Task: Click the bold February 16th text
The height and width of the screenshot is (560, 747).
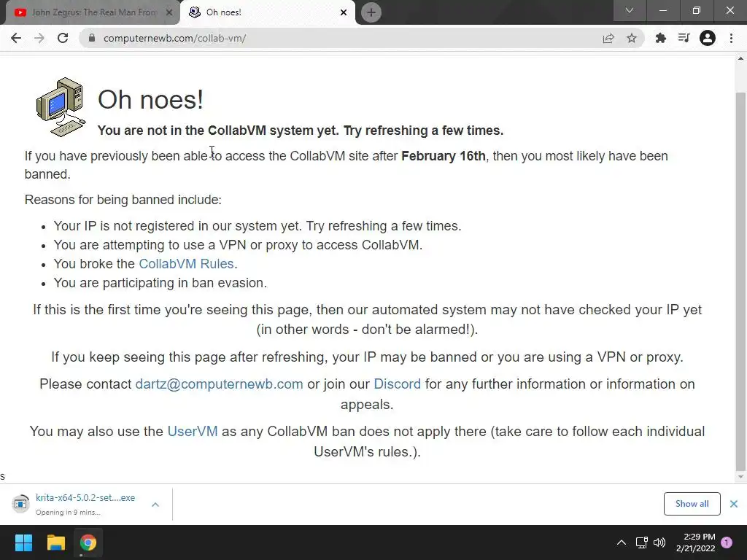Action: [444, 156]
